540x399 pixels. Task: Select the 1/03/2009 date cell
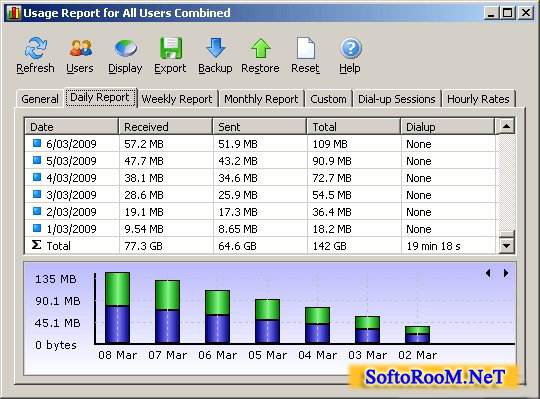click(71, 229)
